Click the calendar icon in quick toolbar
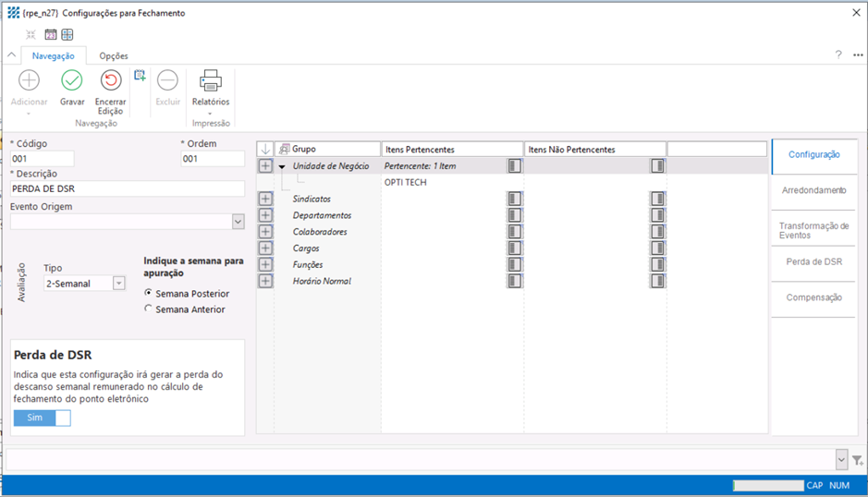Screen dimensions: 868x497 point(51,35)
